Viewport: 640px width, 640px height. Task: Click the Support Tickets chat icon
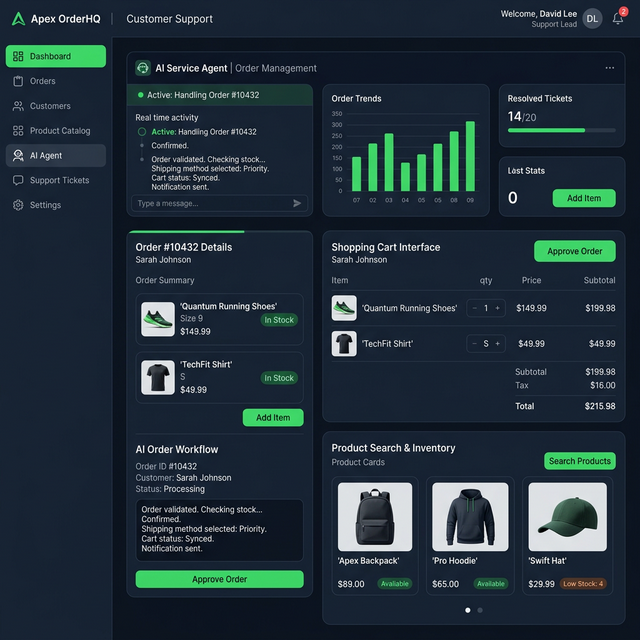(18, 180)
